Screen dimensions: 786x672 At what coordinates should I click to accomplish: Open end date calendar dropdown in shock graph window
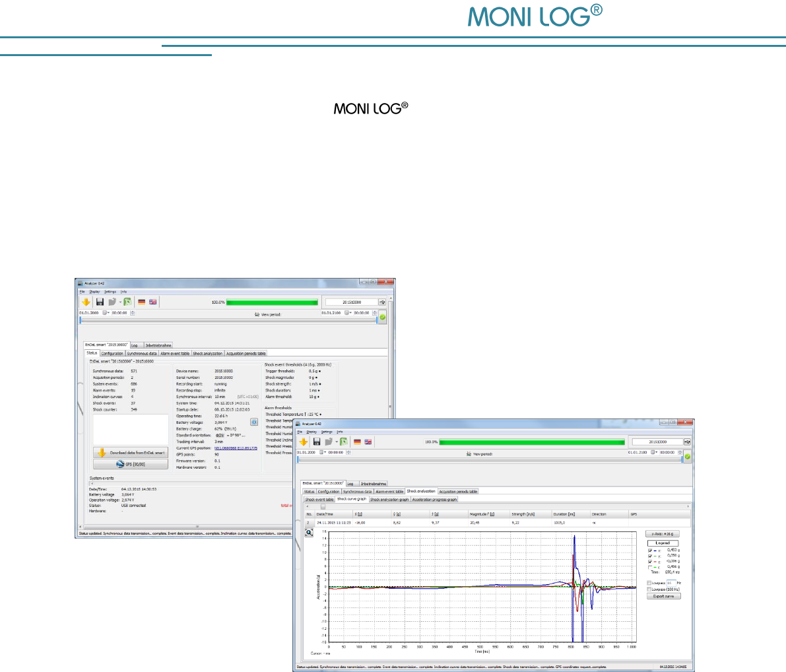pyautogui.click(x=653, y=452)
